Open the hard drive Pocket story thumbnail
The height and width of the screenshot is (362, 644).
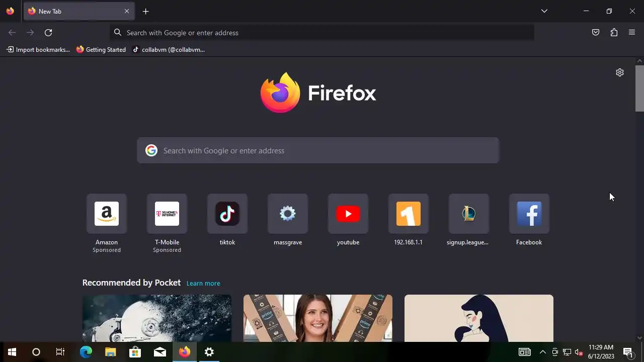pos(157,318)
